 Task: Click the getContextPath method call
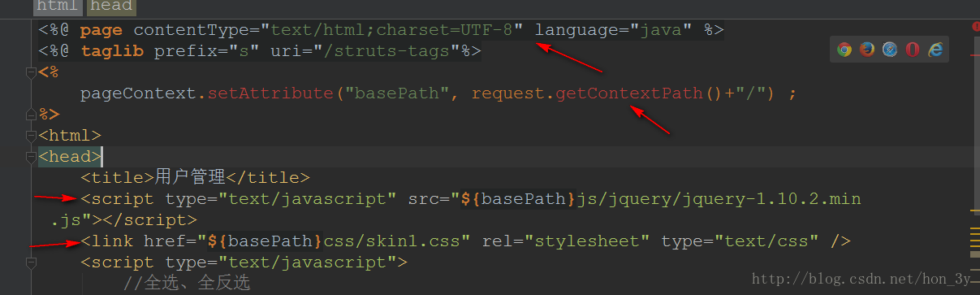tap(629, 93)
